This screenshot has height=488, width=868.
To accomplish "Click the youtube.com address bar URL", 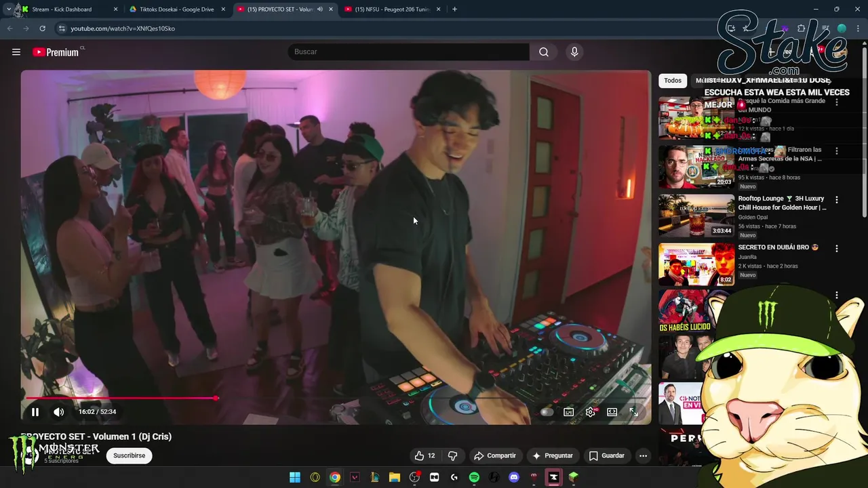I will point(123,28).
